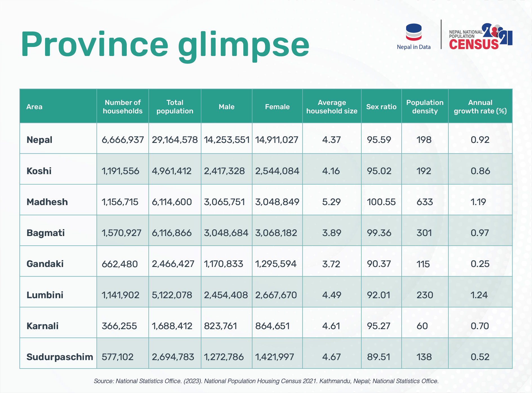The image size is (532, 393).
Task: Click Koshi household size 4.16
Action: [x=331, y=171]
